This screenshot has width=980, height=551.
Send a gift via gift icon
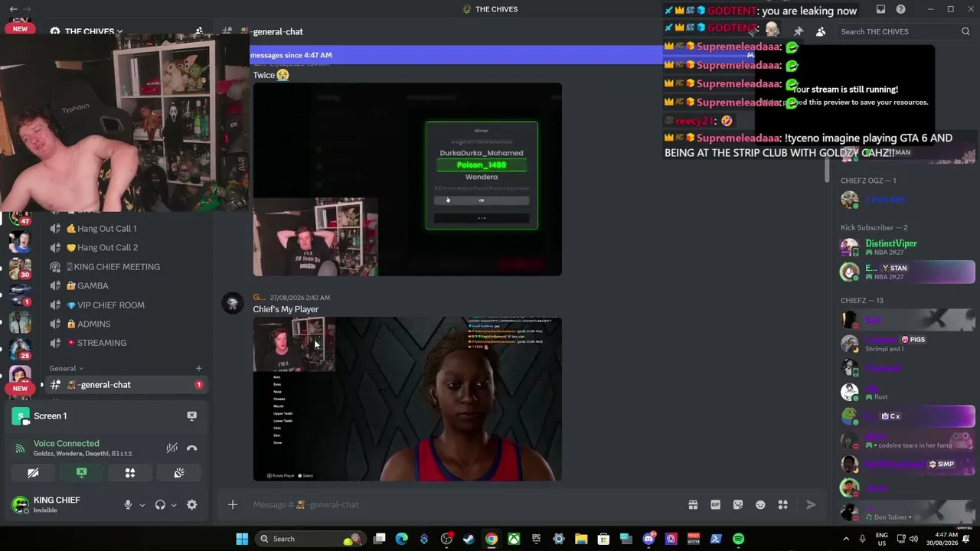pos(693,504)
